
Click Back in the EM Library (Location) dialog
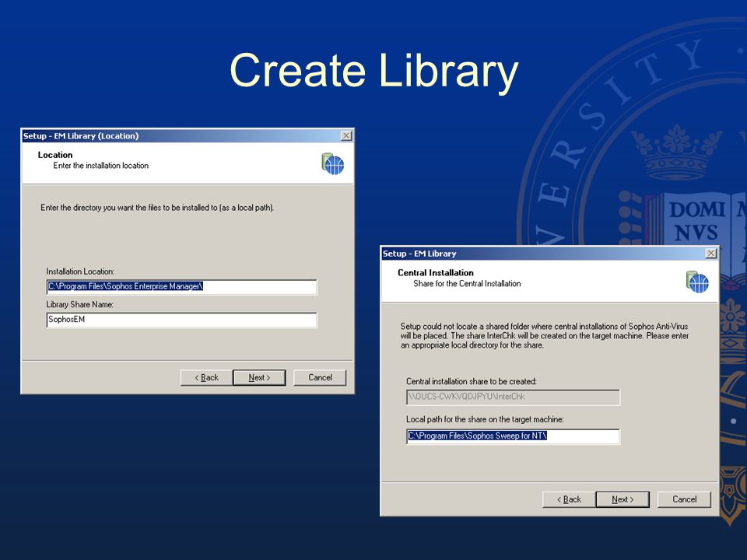point(207,378)
